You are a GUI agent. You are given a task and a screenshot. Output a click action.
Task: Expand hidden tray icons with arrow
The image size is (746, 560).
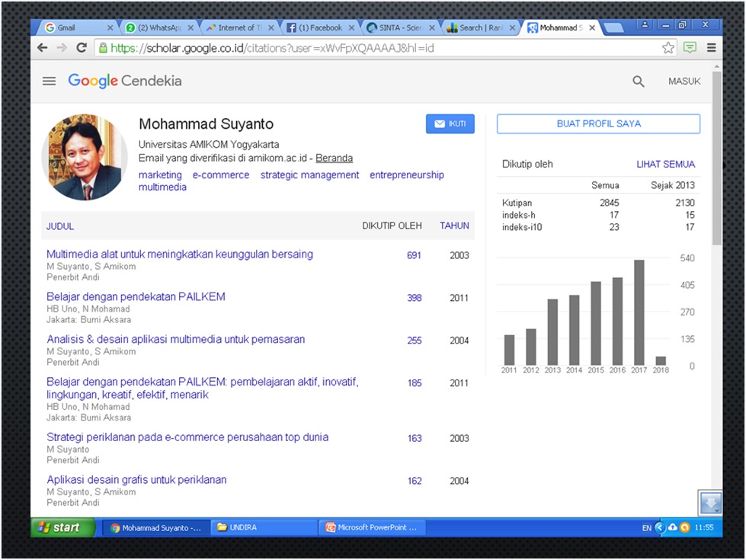pos(660,527)
